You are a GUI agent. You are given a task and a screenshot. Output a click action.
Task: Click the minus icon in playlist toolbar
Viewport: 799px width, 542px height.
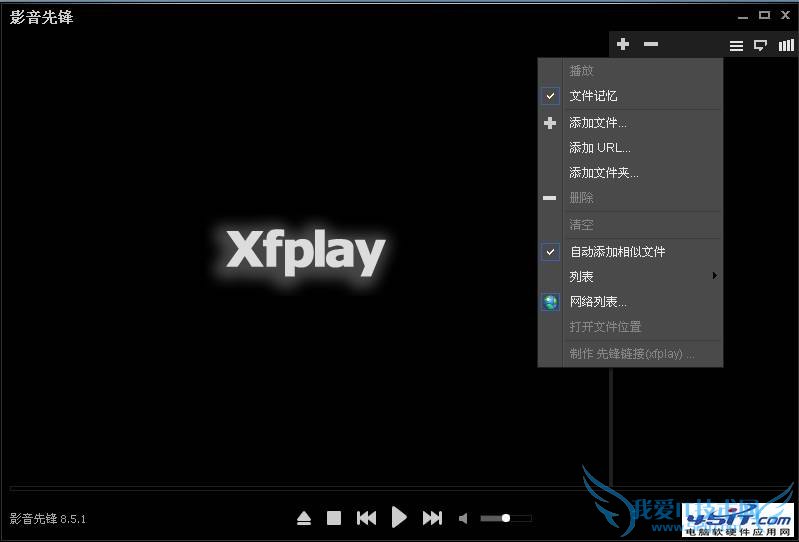pos(651,44)
